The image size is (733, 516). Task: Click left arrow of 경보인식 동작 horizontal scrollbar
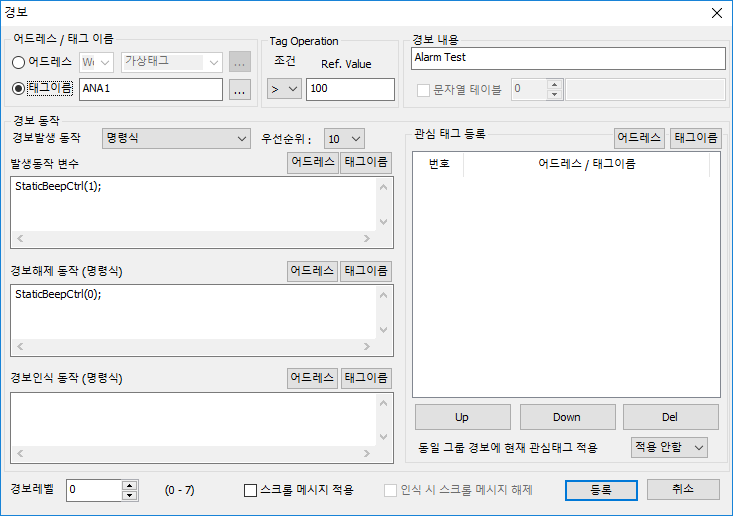(20, 453)
